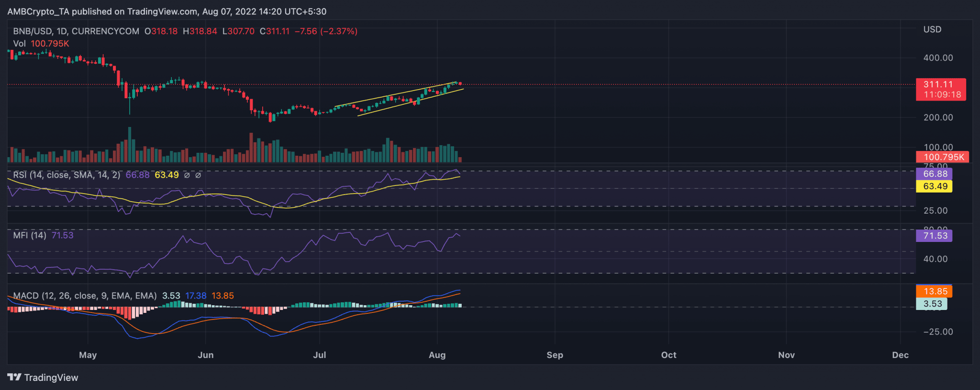Click the Sep label on time axis
This screenshot has height=390, width=980.
click(555, 355)
